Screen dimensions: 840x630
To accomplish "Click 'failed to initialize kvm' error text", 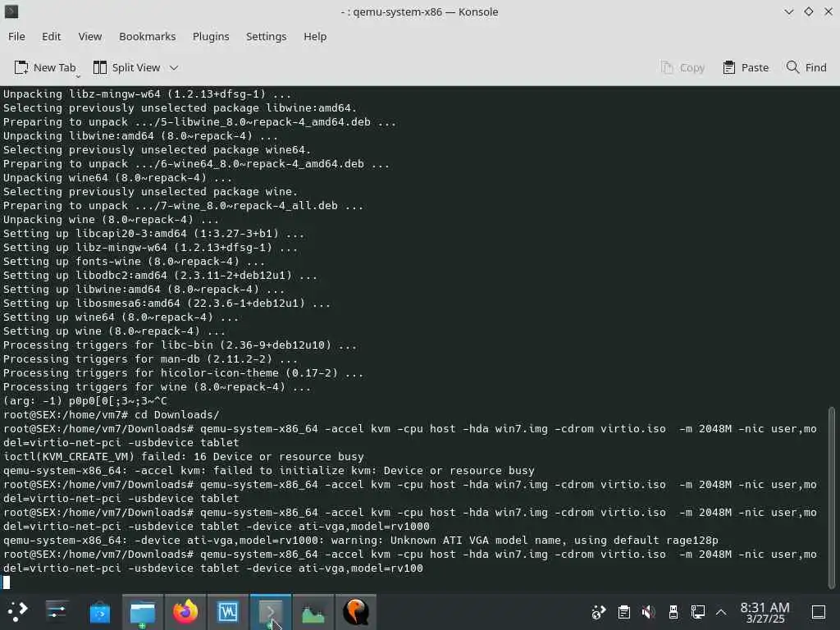I will (x=374, y=470).
